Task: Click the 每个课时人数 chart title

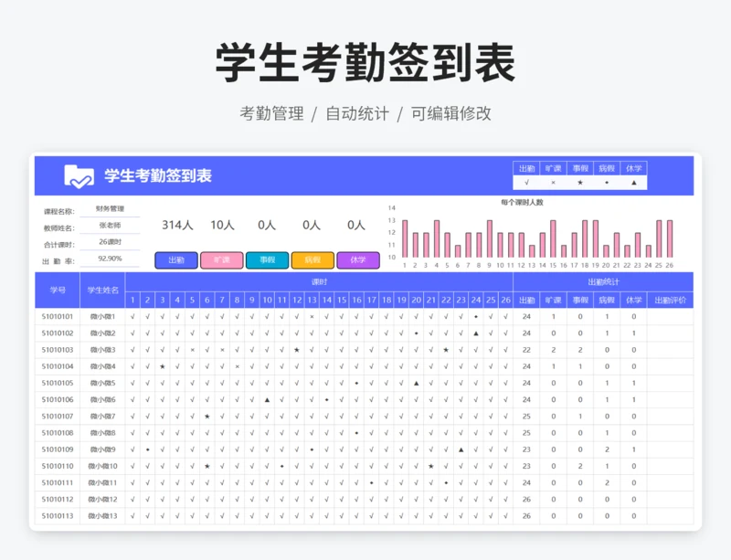Action: click(x=522, y=203)
